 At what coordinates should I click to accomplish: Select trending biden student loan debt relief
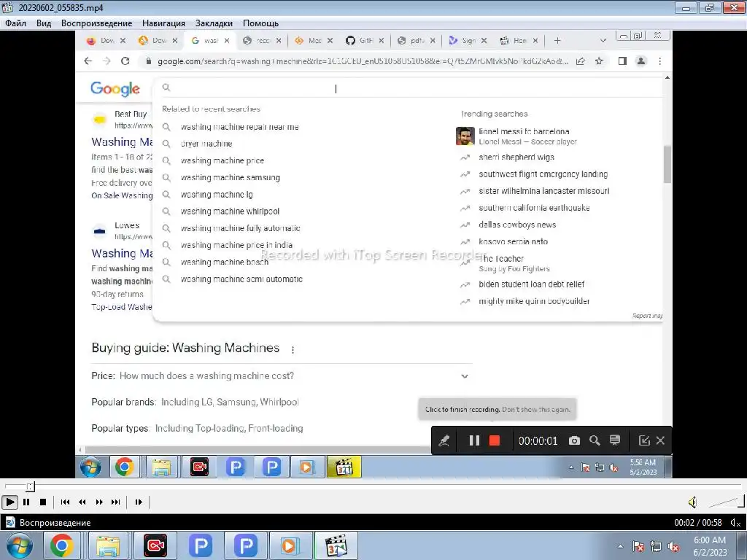531,284
